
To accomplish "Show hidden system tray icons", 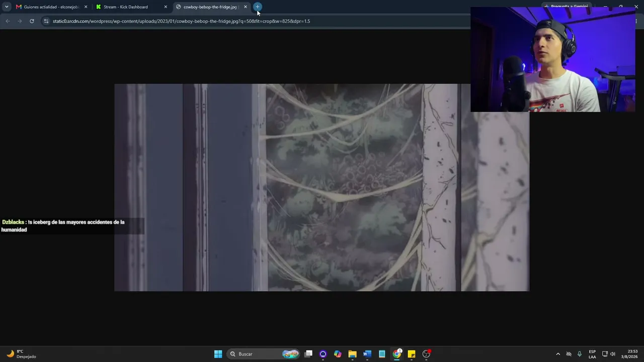I will (x=558, y=354).
